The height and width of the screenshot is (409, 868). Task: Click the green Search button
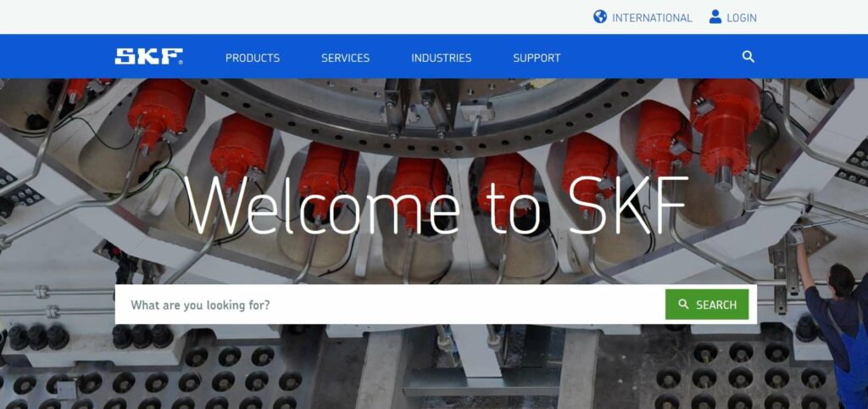point(707,305)
